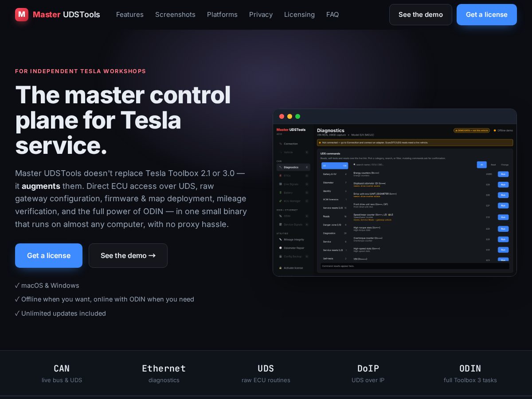Click the yellow minimize dot on demo window
532x399 pixels.
[x=289, y=116]
